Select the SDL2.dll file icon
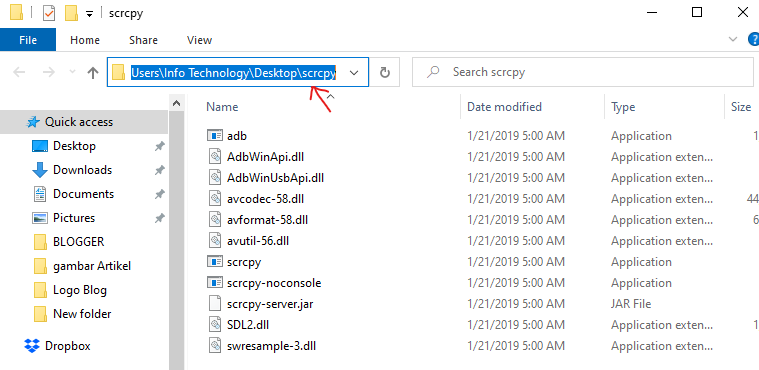 click(x=214, y=325)
